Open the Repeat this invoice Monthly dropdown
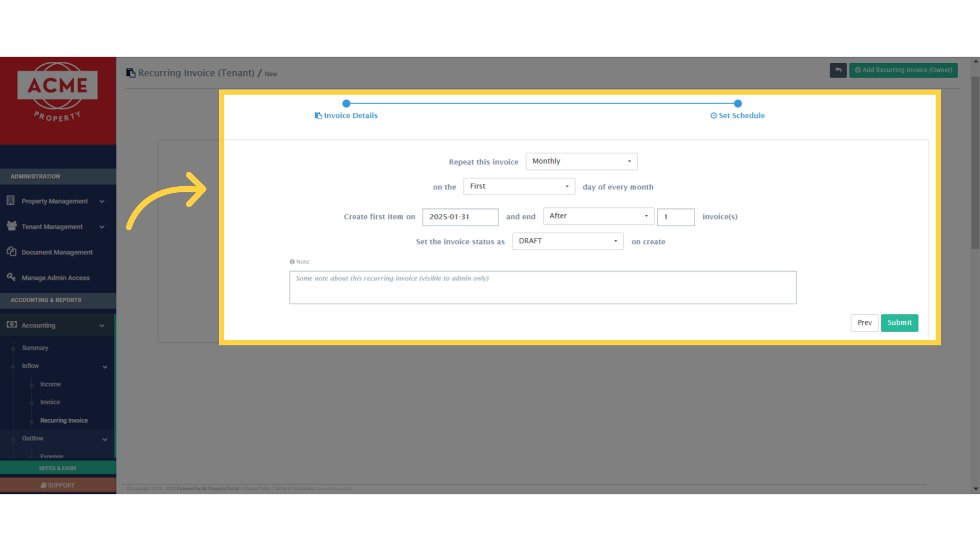This screenshot has height=551, width=980. (581, 161)
